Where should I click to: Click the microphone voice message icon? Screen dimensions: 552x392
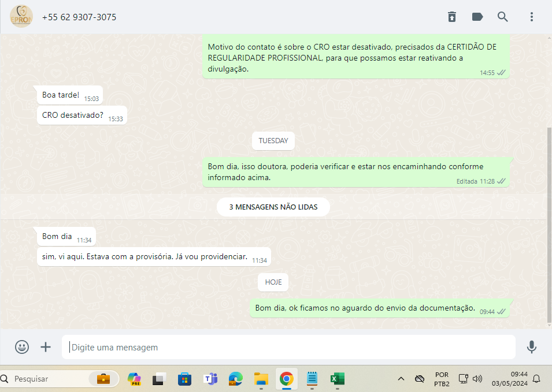point(532,347)
